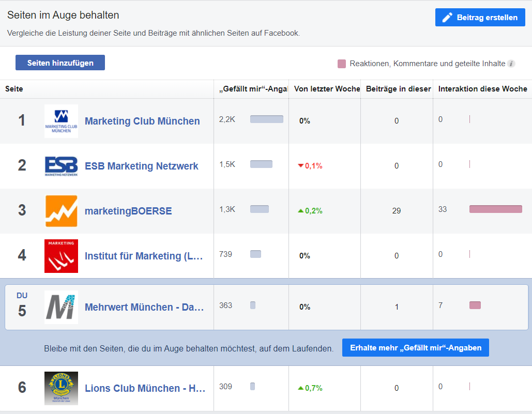Click the Mehrwert München M logo
532x414 pixels.
pos(61,307)
